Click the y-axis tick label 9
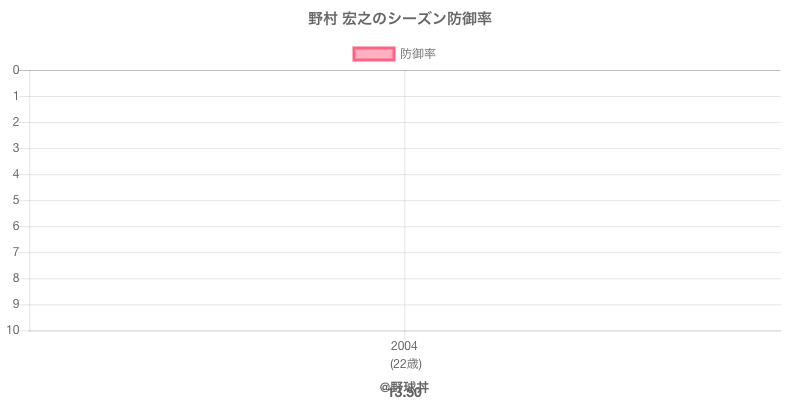 coord(16,304)
